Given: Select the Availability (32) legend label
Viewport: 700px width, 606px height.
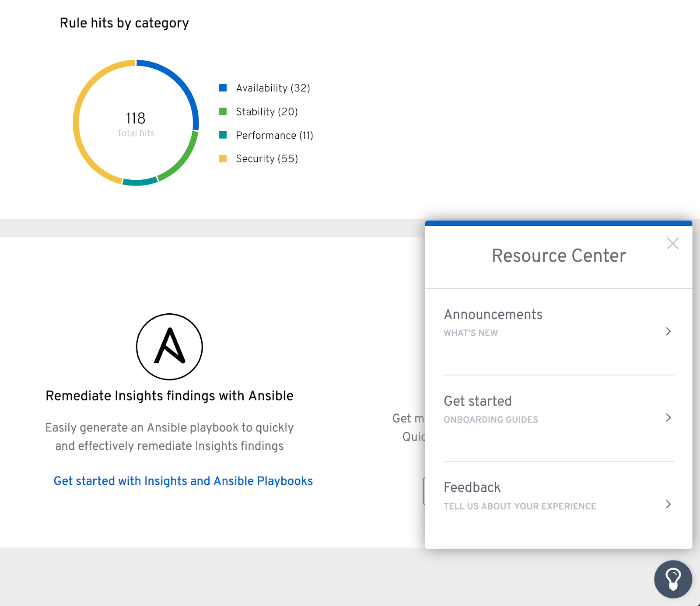Looking at the screenshot, I should point(273,88).
